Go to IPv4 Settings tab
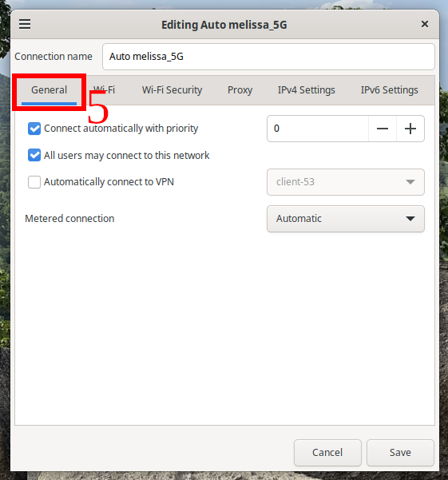Viewport: 448px width, 480px height. tap(307, 90)
